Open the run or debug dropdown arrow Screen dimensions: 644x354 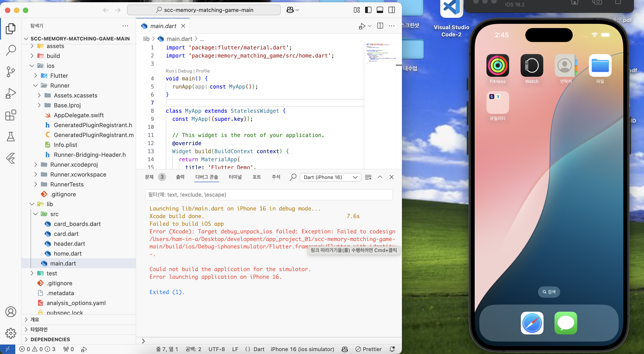[x=370, y=26]
